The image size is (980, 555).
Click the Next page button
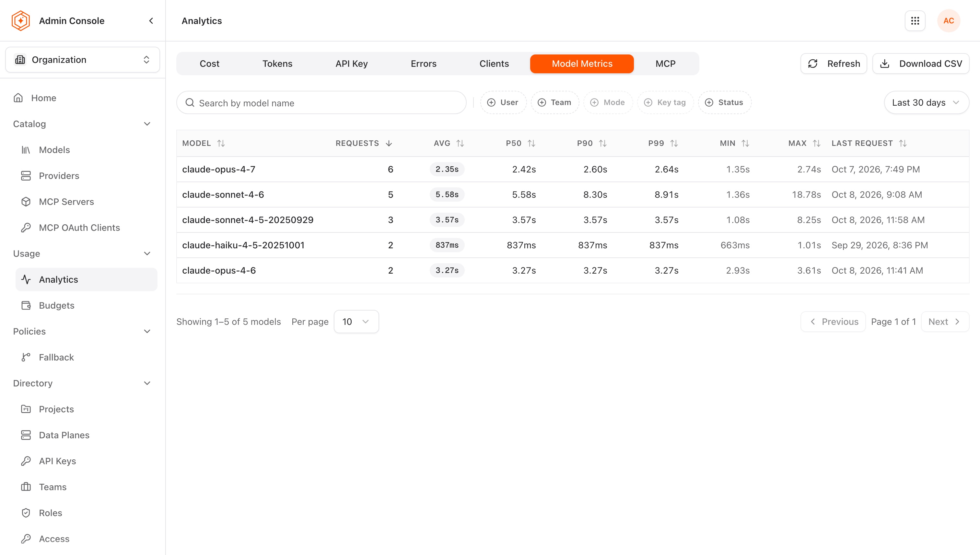click(x=945, y=322)
